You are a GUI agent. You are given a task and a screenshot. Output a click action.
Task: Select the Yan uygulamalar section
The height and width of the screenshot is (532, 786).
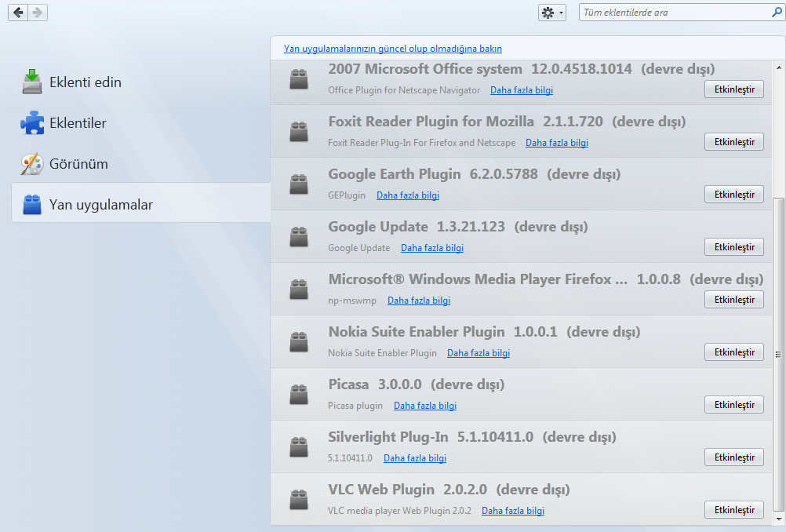(141, 202)
